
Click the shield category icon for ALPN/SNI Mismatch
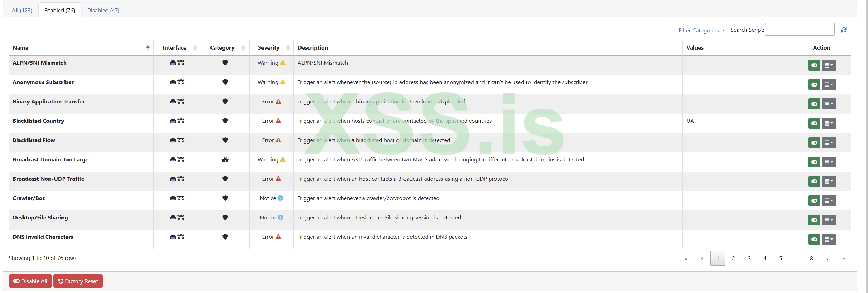coord(225,63)
